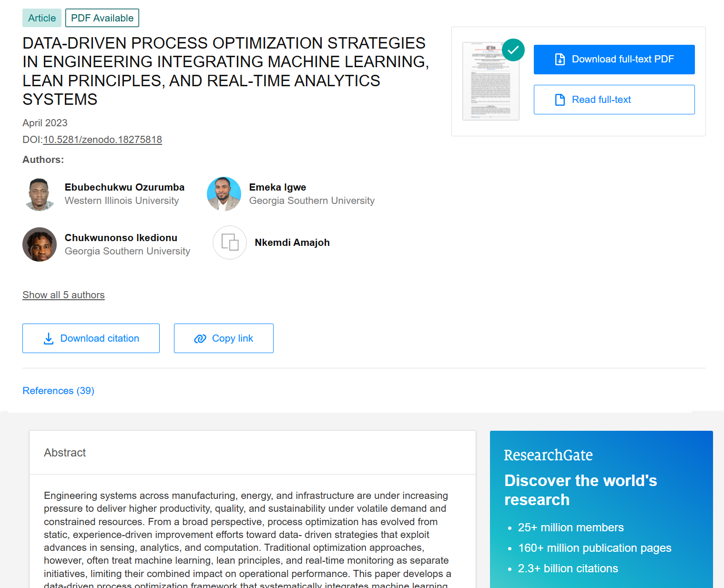Open Ebubechukwu Ozurumba's author name link
Image resolution: width=724 pixels, height=588 pixels.
(x=124, y=187)
